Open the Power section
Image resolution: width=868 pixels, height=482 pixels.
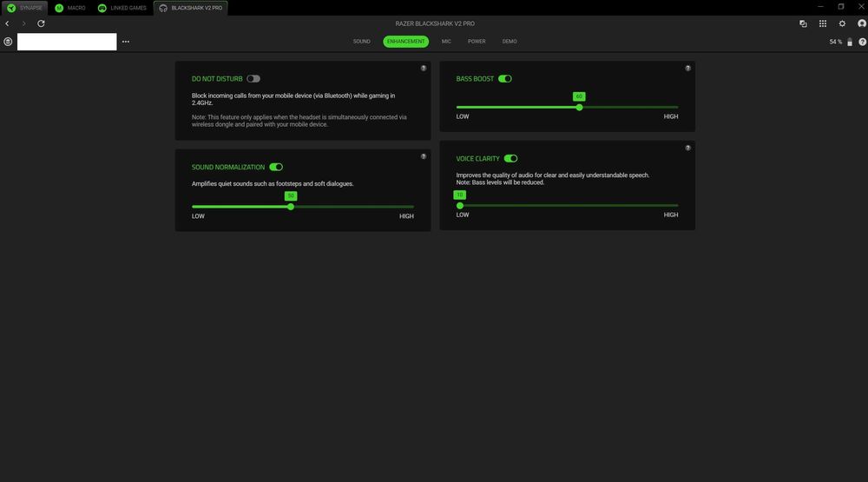tap(477, 42)
